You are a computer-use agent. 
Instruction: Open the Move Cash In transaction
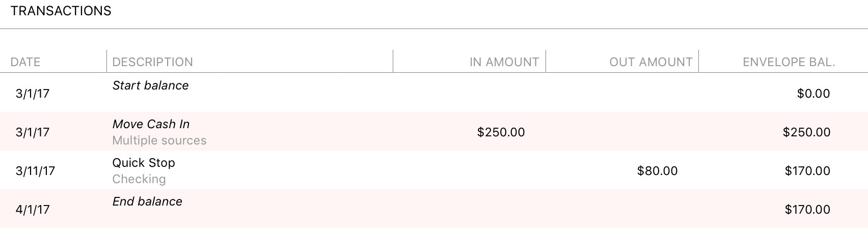151,124
